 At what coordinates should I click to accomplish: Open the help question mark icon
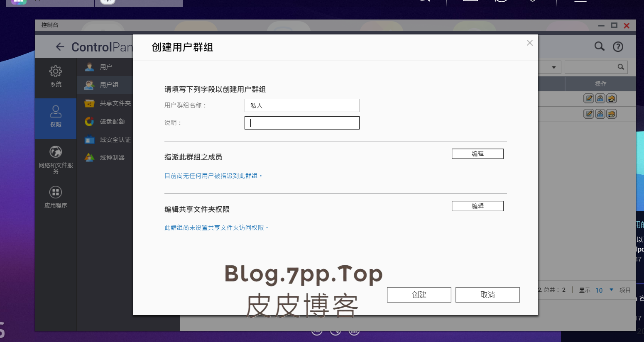coord(618,46)
